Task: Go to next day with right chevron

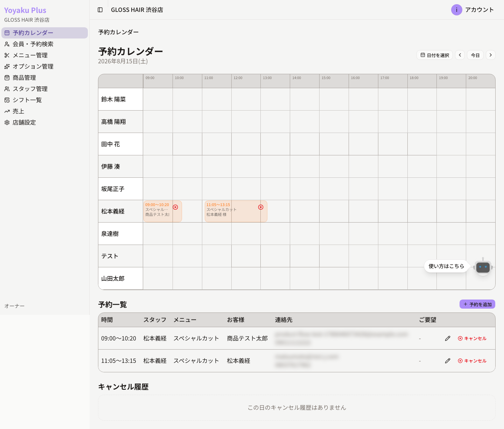Action: (491, 55)
